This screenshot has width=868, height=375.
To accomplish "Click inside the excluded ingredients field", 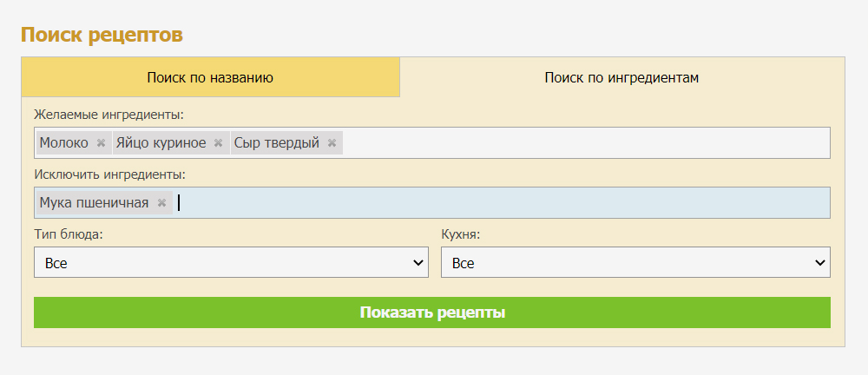I will tap(503, 203).
